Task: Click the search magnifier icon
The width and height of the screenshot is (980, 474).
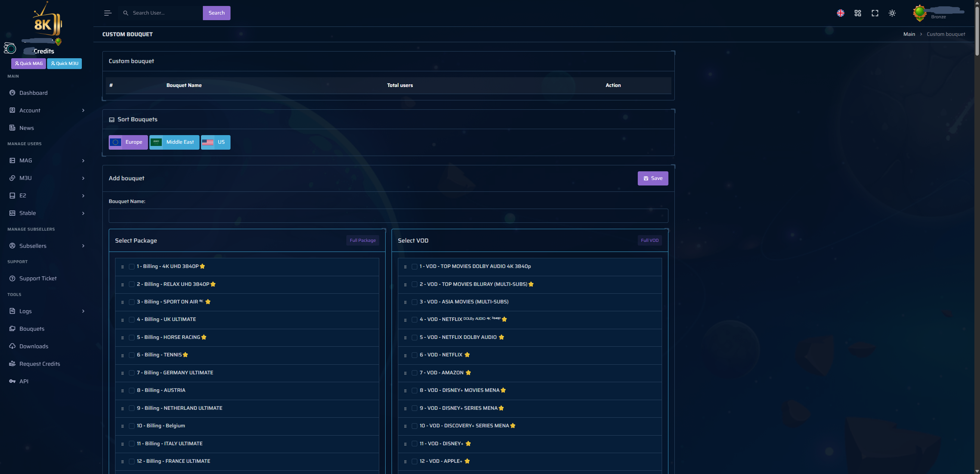Action: point(126,13)
